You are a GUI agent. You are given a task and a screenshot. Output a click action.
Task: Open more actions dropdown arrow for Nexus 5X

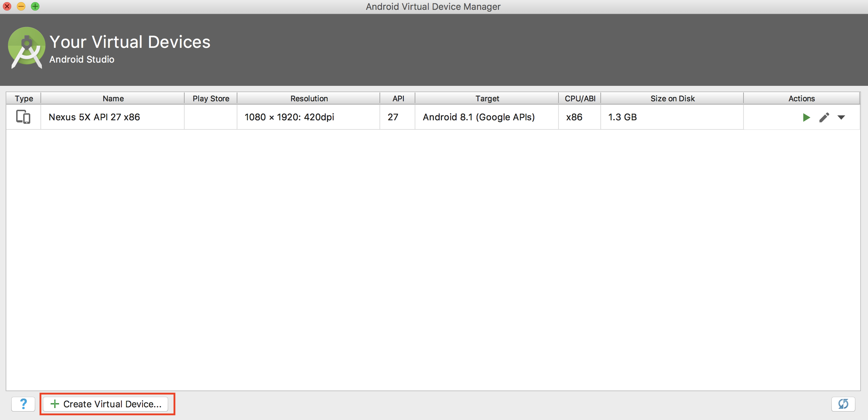point(841,117)
